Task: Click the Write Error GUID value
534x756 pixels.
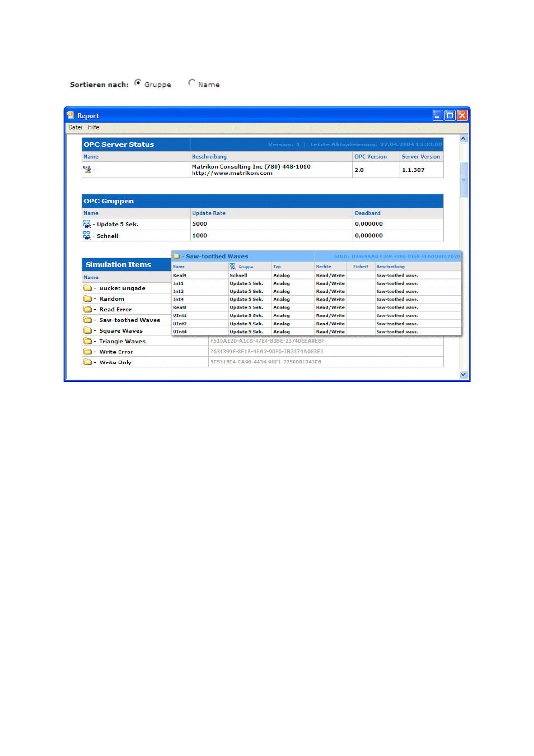Action: tap(267, 352)
